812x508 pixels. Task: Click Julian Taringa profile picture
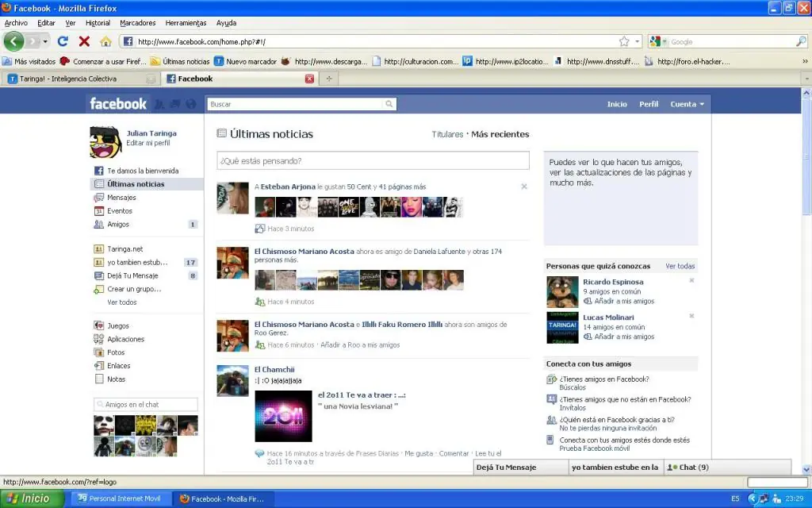105,141
